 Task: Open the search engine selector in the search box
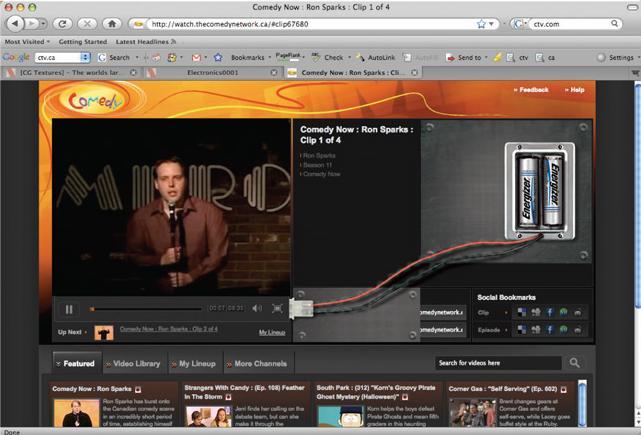tap(519, 24)
